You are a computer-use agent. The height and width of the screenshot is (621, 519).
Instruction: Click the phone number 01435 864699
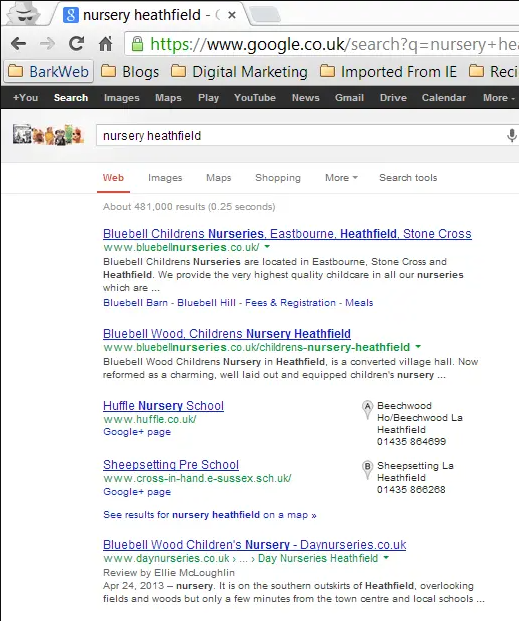pos(411,442)
